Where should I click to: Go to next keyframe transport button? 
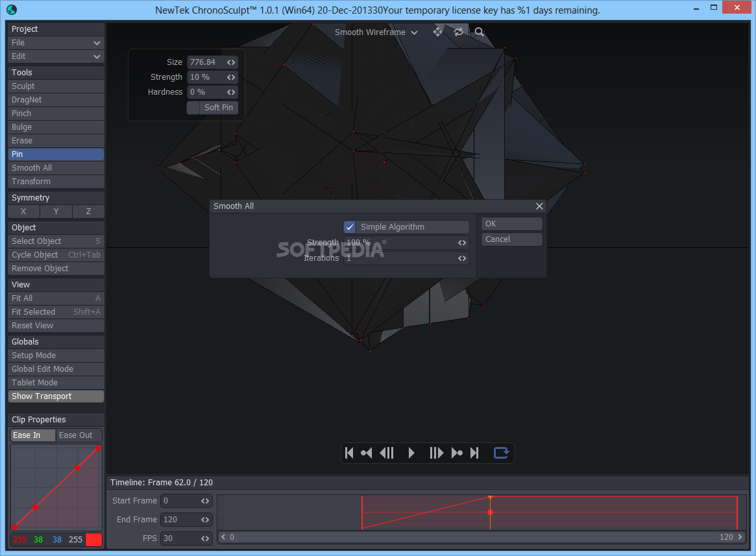pyautogui.click(x=457, y=453)
